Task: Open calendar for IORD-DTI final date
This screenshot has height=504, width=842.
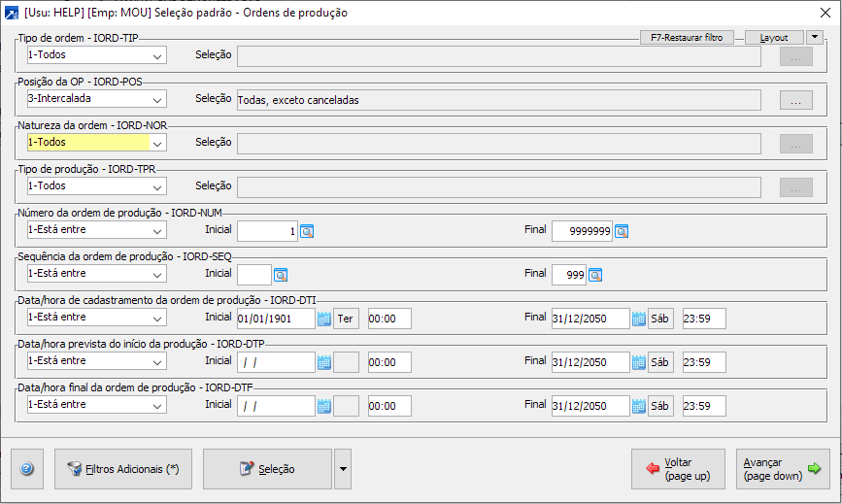Action: tap(638, 319)
